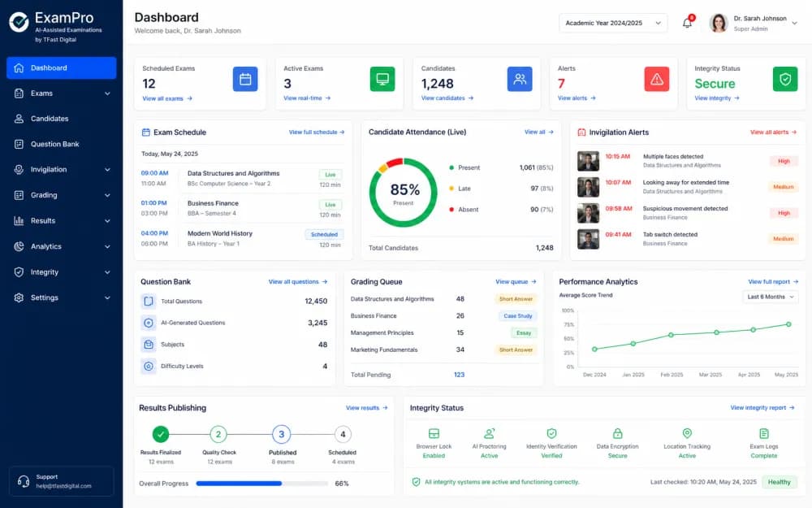Click the "Healthy" status badge
The image size is (812, 508).
point(779,482)
